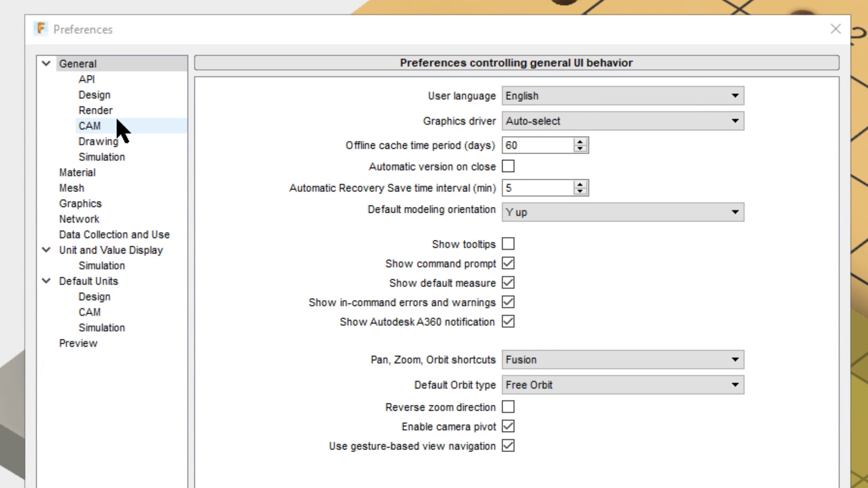Disable the Automatic version on close checkbox
The image size is (868, 488).
tap(508, 166)
